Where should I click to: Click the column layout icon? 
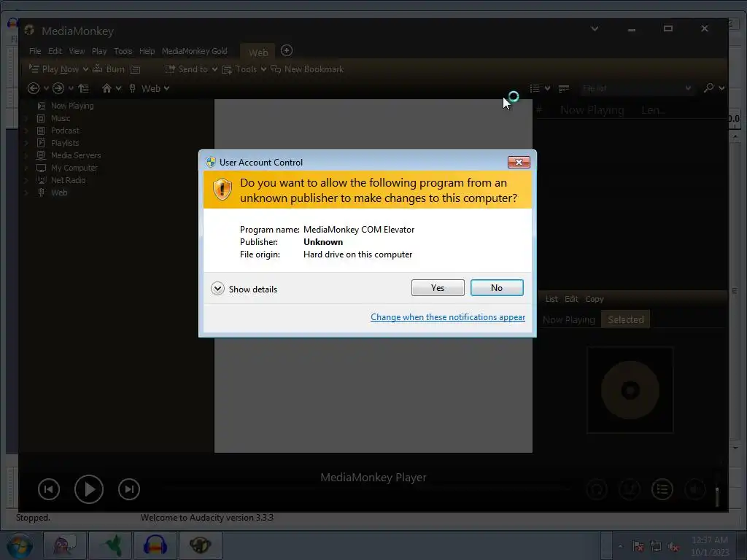coord(564,88)
